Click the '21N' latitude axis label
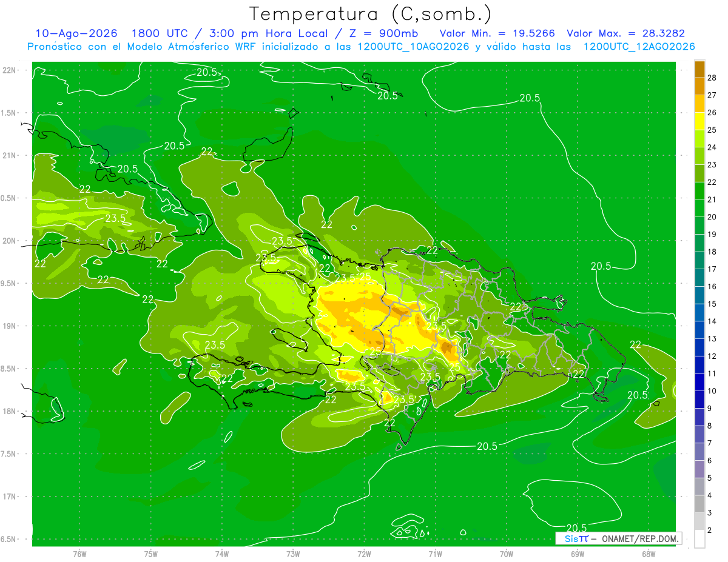This screenshot has height=562, width=728. [x=9, y=156]
